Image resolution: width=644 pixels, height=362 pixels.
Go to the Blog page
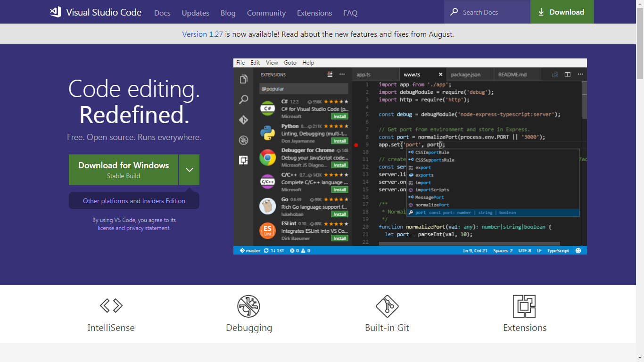[228, 13]
